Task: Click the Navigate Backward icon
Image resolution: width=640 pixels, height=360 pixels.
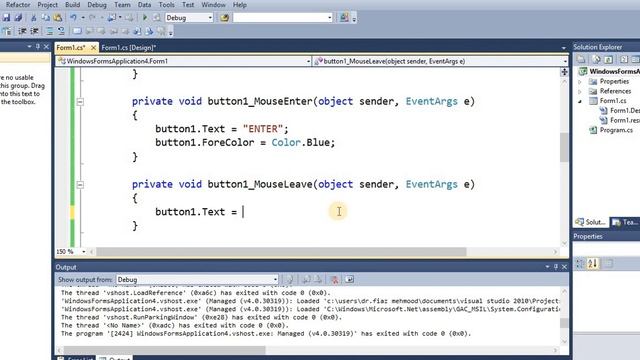Action: (111, 18)
